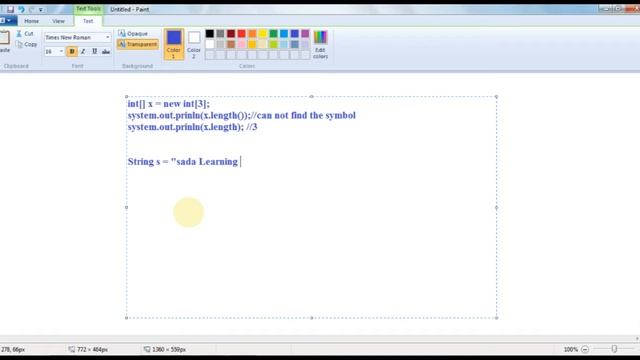Click the text 'String s = "sada Learning'
640x360 pixels.
[x=183, y=162]
